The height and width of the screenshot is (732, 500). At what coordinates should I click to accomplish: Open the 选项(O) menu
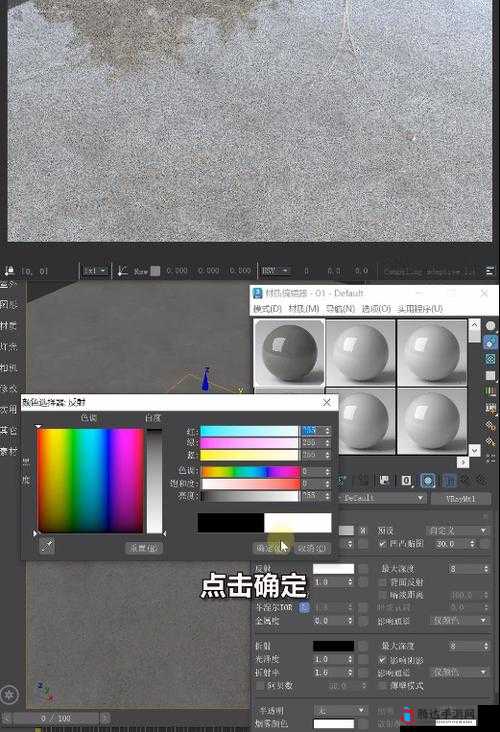376,309
